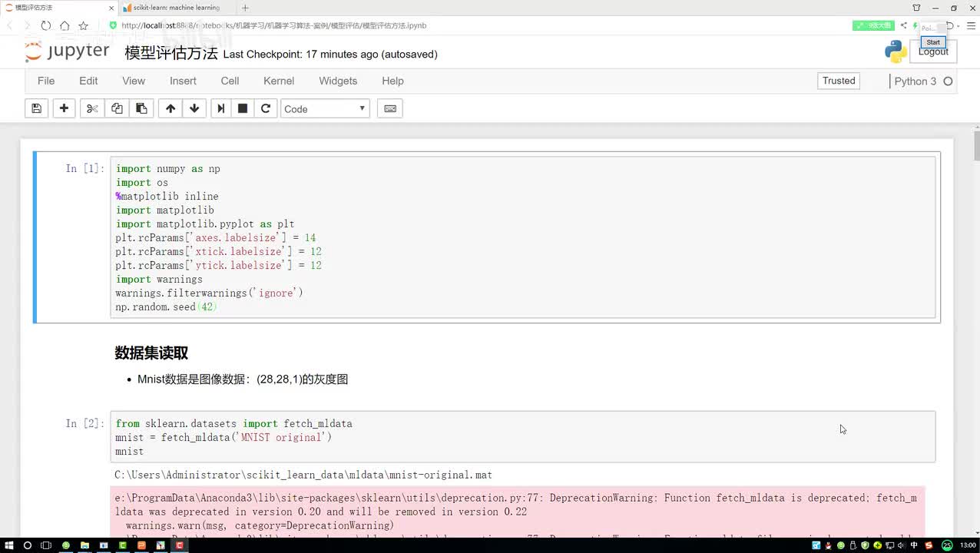Click the np.random.seed(42) line

pos(167,307)
